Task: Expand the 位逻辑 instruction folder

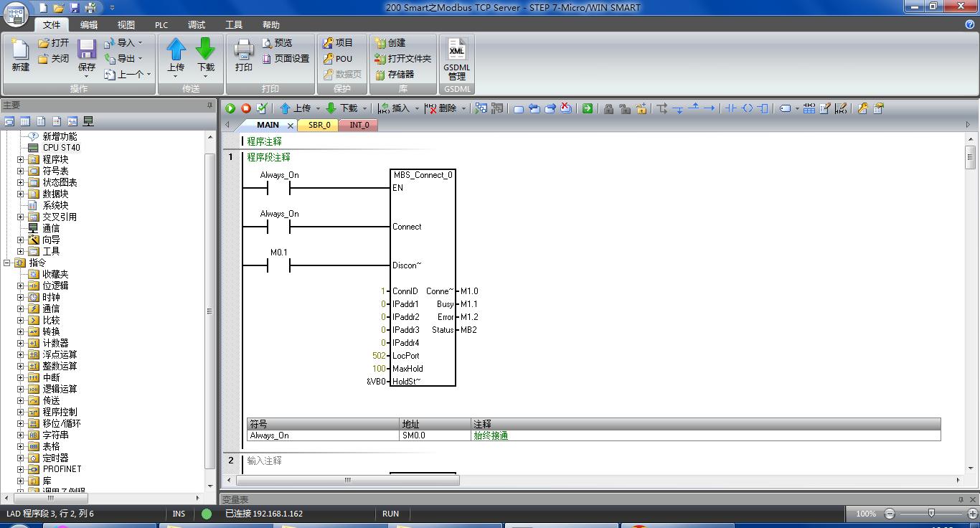Action: pos(21,286)
